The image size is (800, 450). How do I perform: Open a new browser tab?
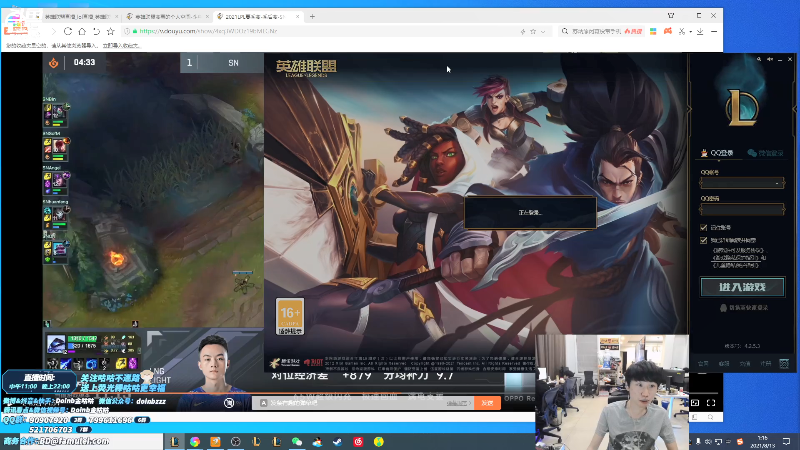(x=312, y=16)
